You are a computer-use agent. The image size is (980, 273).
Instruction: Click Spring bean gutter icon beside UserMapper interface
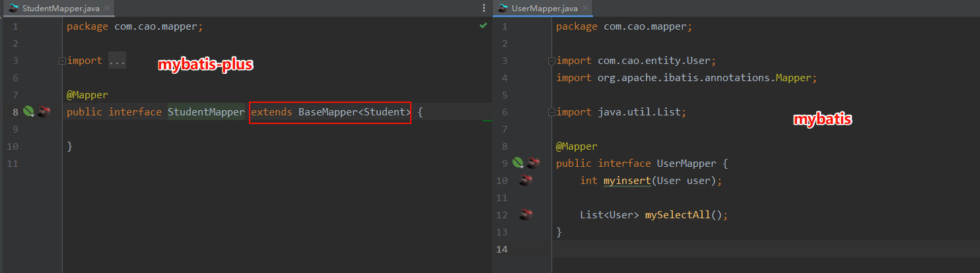click(x=519, y=163)
